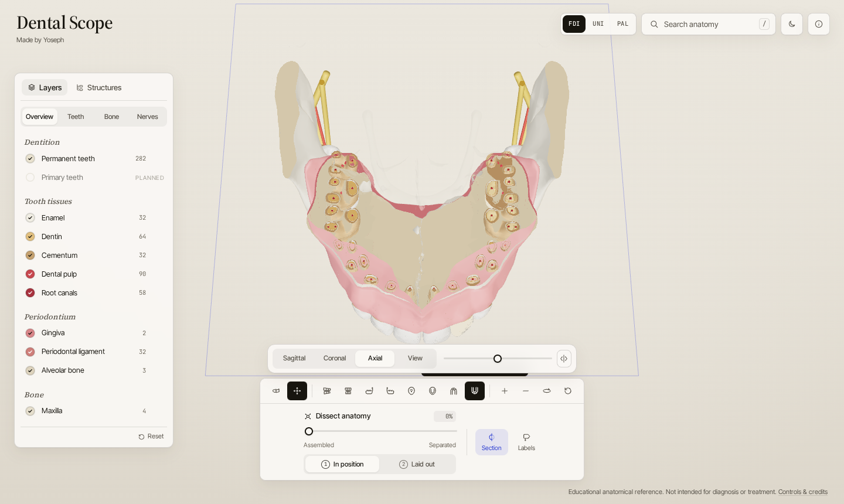Select the Teeth sub-tab

76,117
